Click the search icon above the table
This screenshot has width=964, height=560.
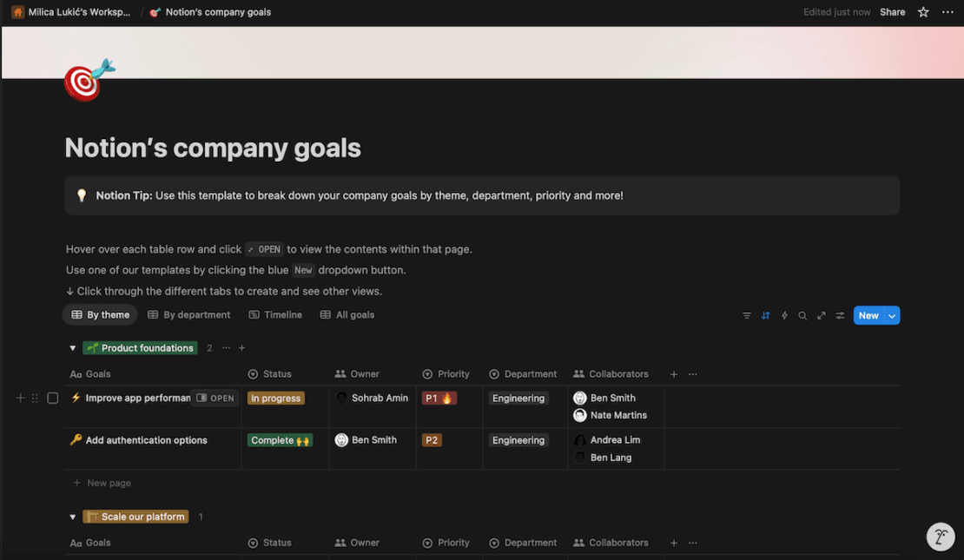point(802,315)
